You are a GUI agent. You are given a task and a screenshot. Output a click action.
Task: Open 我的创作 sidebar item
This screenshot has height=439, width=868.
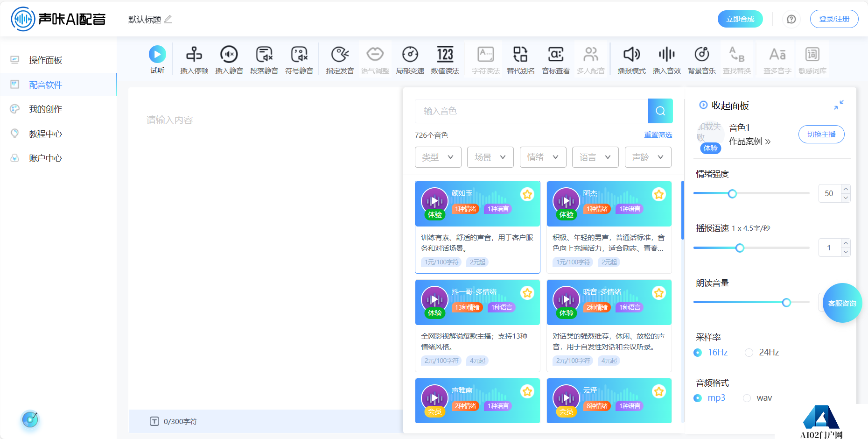[x=58, y=109]
